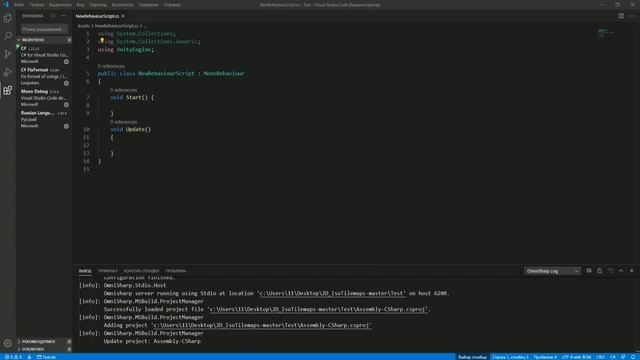Open the Selection menu

tap(60, 5)
